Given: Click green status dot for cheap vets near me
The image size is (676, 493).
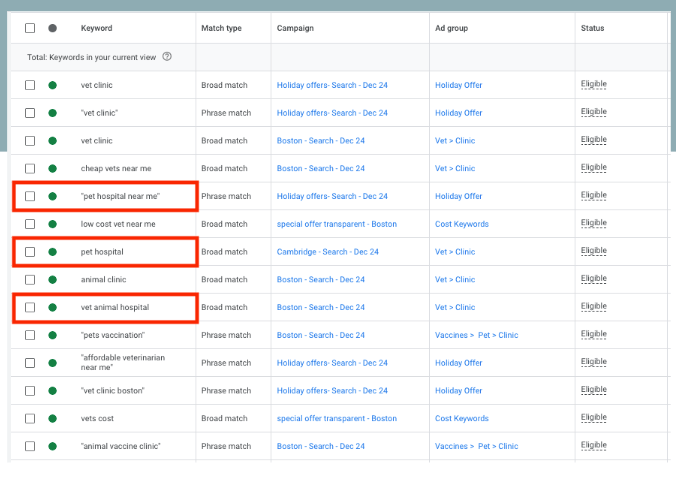Looking at the screenshot, I should (52, 168).
